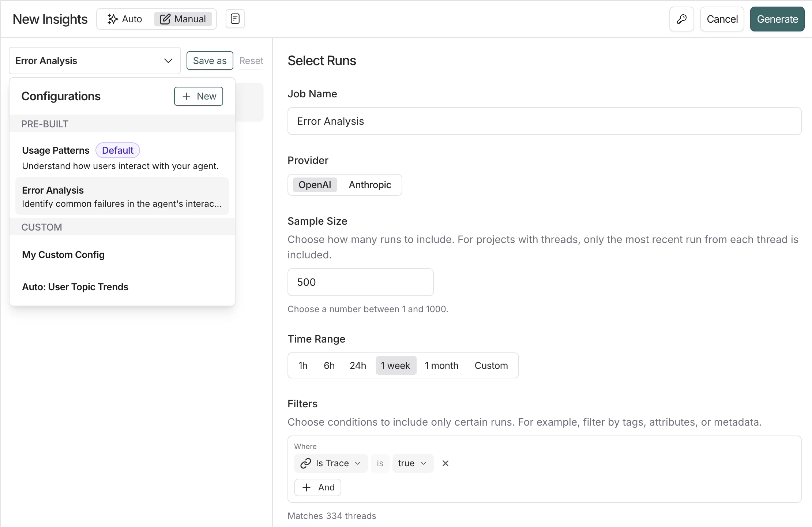Switch to Manual mode

(x=183, y=19)
